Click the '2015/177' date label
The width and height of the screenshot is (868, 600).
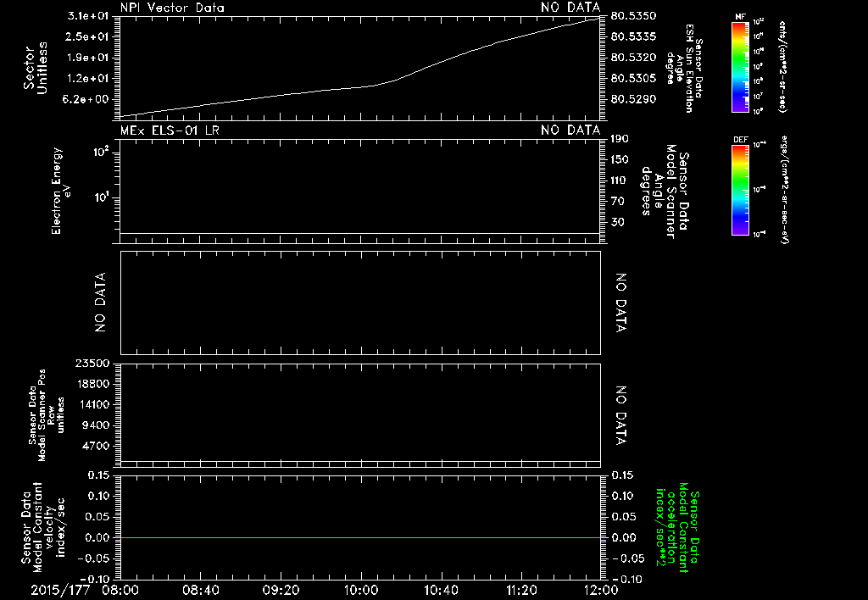coord(60,590)
